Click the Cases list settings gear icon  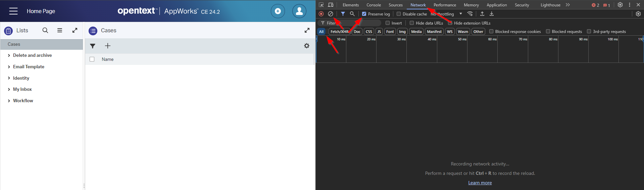[x=306, y=46]
